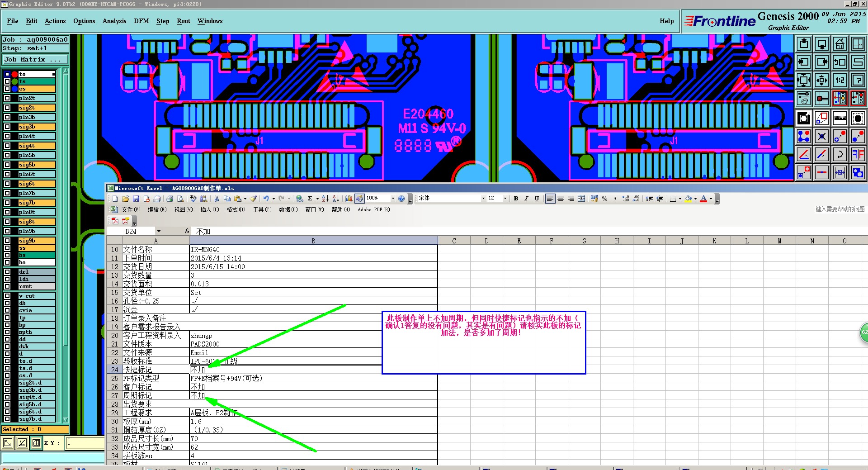Expand Fill Color dropdown arrow
The width and height of the screenshot is (868, 470).
(695, 199)
